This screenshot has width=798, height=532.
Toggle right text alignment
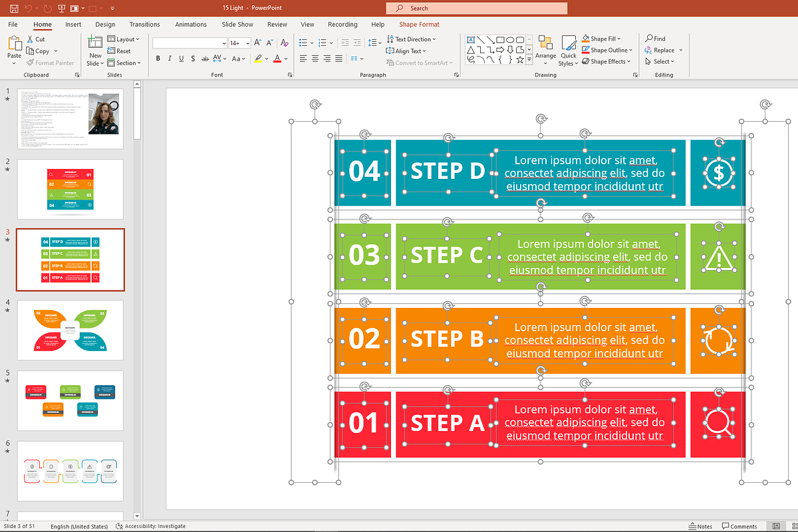(327, 59)
